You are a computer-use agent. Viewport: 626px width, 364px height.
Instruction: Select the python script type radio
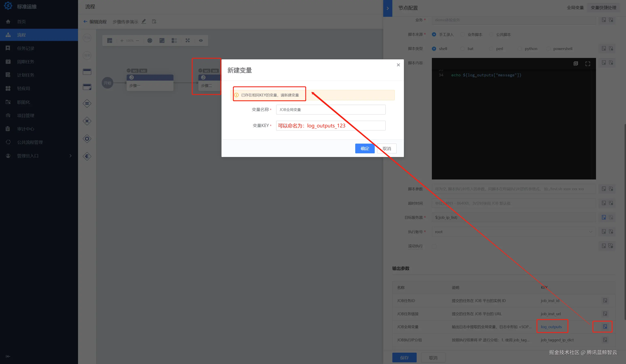(x=520, y=49)
